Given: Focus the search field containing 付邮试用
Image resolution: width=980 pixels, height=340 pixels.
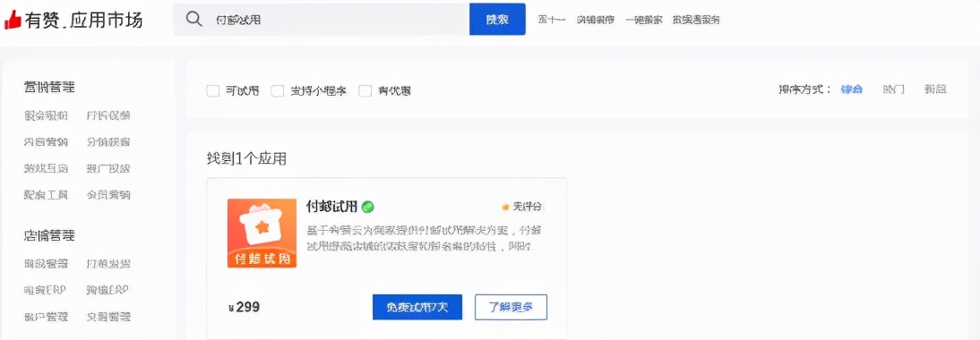Looking at the screenshot, I should coord(322,20).
